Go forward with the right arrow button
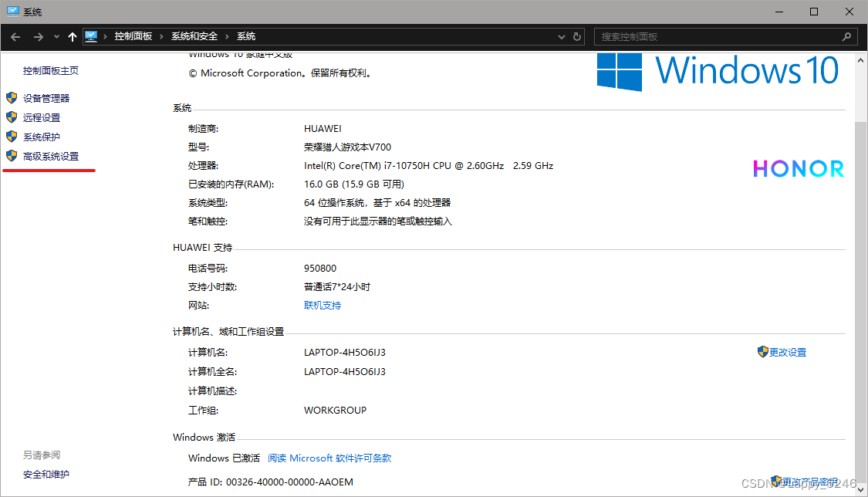 (x=39, y=36)
